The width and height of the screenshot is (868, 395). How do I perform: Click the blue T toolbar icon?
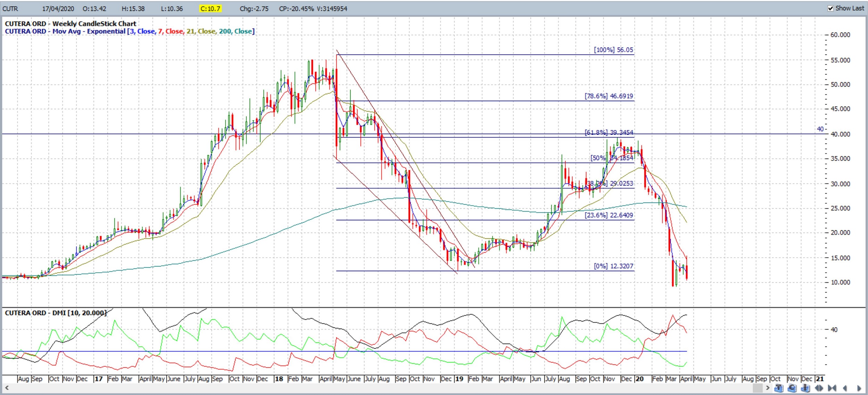click(x=779, y=388)
